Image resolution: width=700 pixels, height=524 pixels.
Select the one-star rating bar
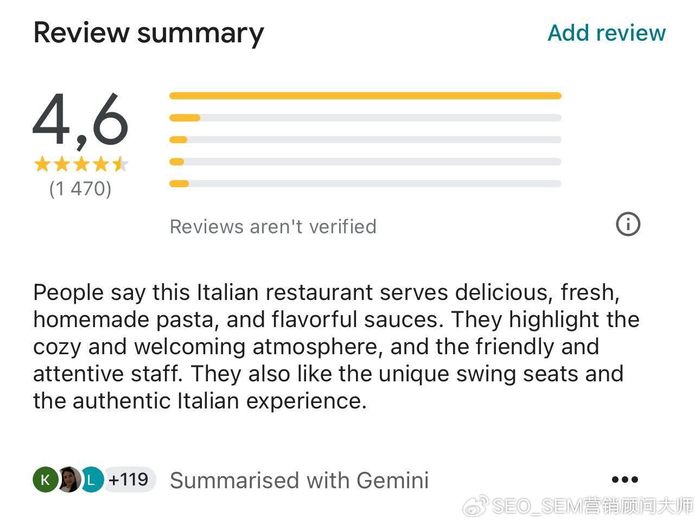click(365, 184)
